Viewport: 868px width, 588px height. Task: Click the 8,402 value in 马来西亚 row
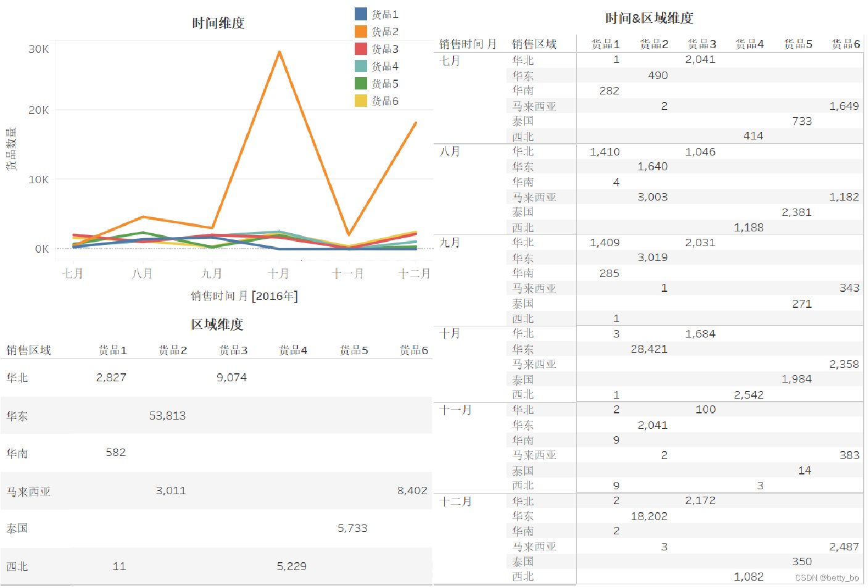[412, 491]
